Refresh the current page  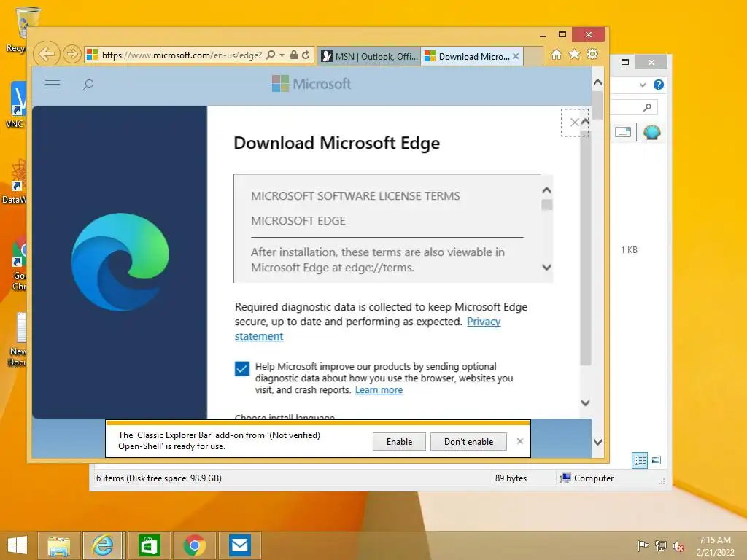click(306, 55)
